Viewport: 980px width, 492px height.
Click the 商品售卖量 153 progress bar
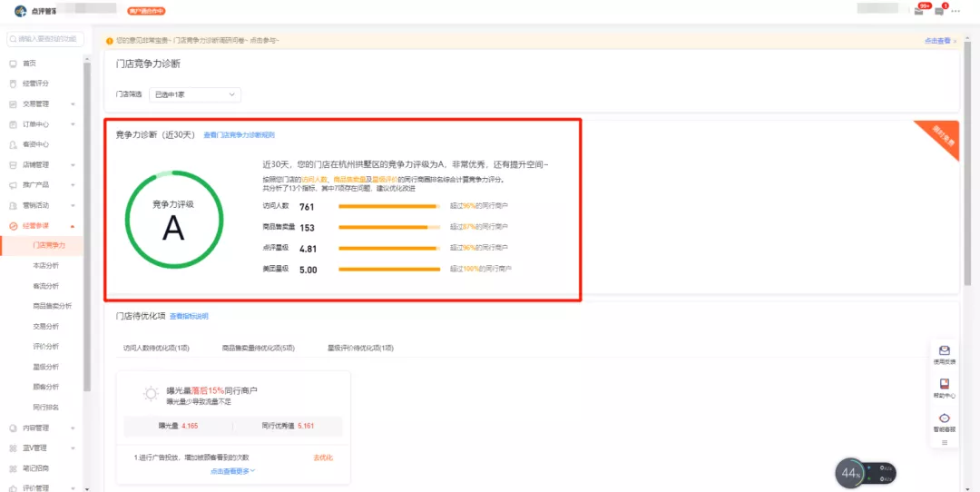[x=389, y=227]
